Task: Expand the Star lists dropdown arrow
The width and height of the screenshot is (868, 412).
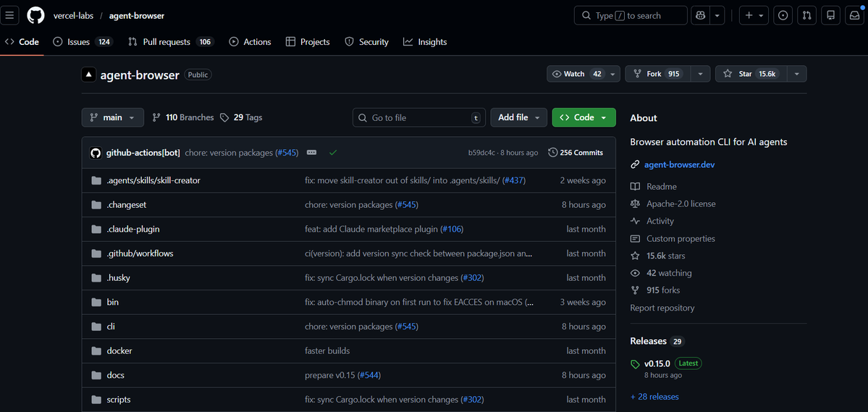Action: click(796, 74)
